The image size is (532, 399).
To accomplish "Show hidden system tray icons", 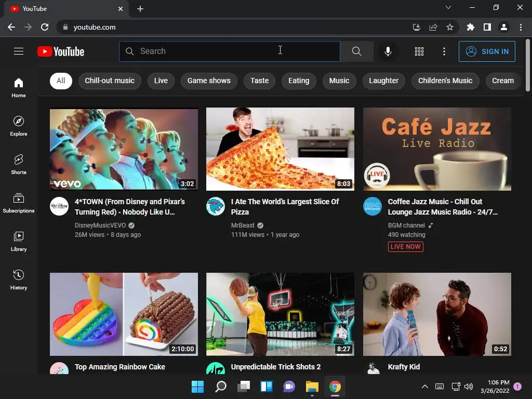I will [x=425, y=387].
